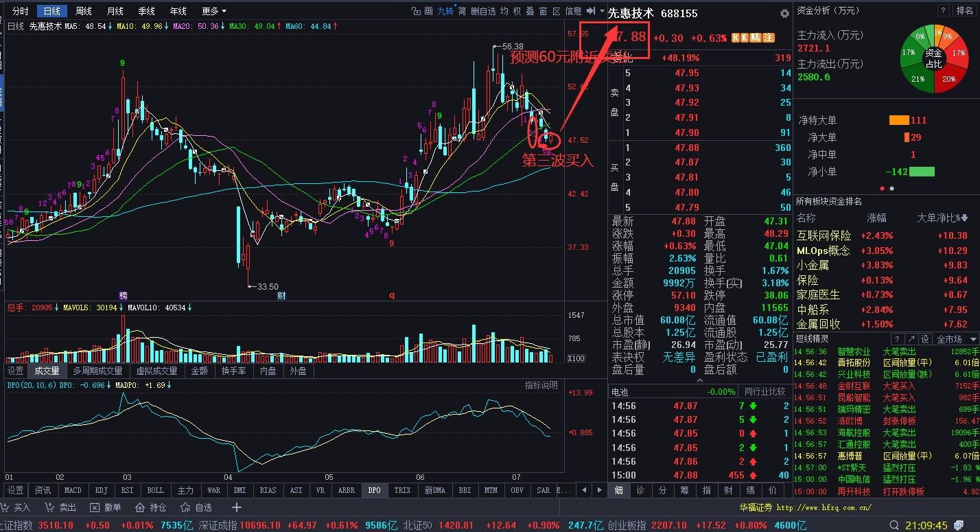Click 同行业比较 industry comparison button
The image size is (980, 532).
765,391
